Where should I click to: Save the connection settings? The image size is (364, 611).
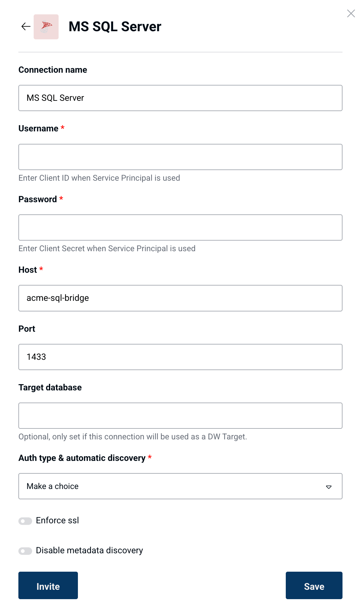(314, 585)
